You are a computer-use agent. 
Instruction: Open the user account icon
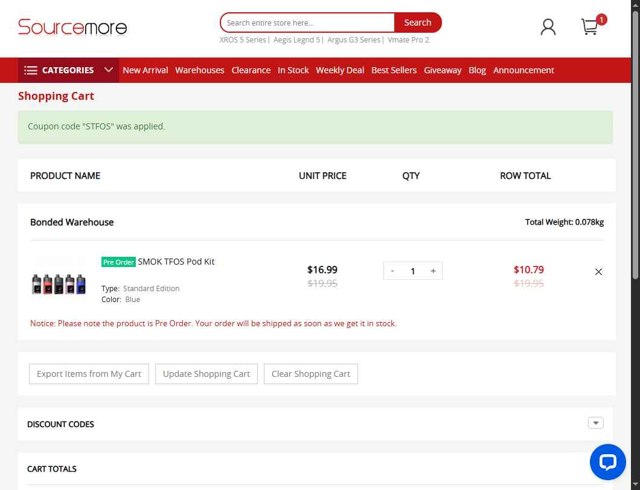548,27
